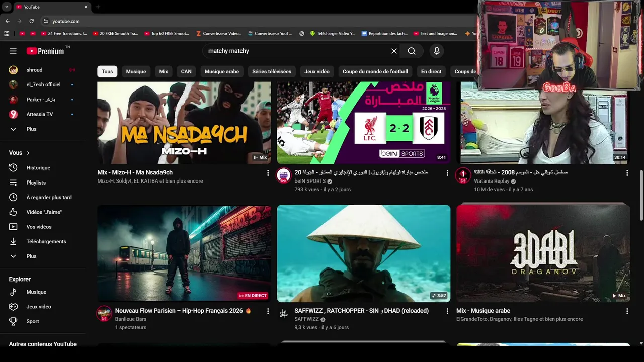Viewport: 644px width, 362px height.
Task: Reload the page with browser refresh icon
Action: point(31,21)
